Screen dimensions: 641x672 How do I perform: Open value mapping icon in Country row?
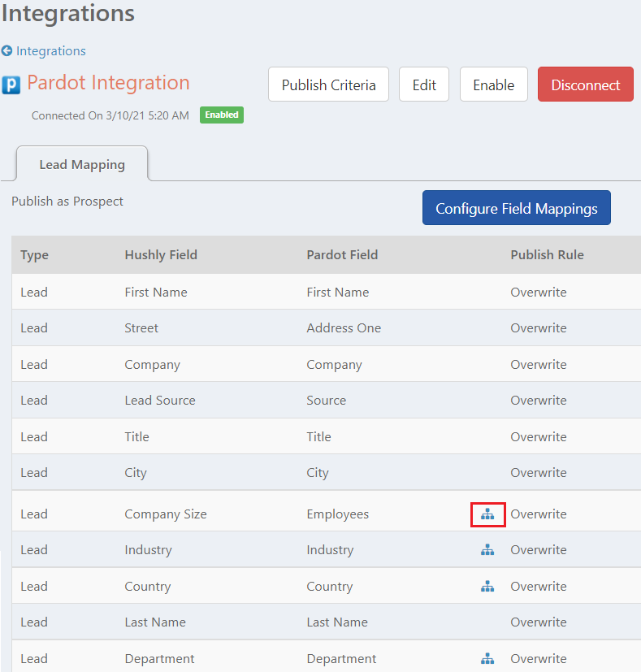(x=487, y=587)
